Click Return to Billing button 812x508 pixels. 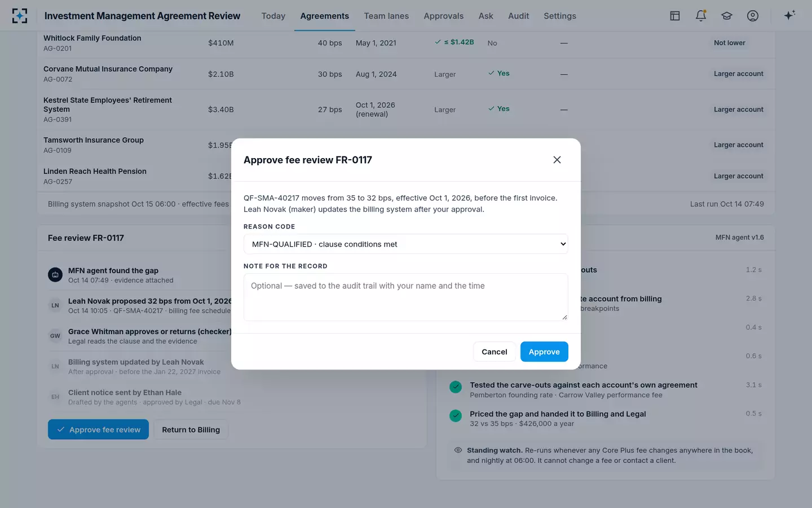click(191, 430)
